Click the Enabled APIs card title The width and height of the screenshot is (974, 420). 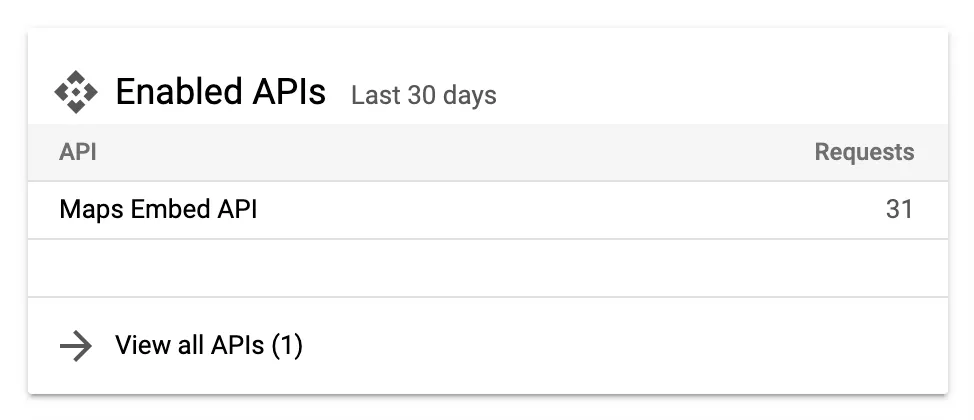pos(221,92)
